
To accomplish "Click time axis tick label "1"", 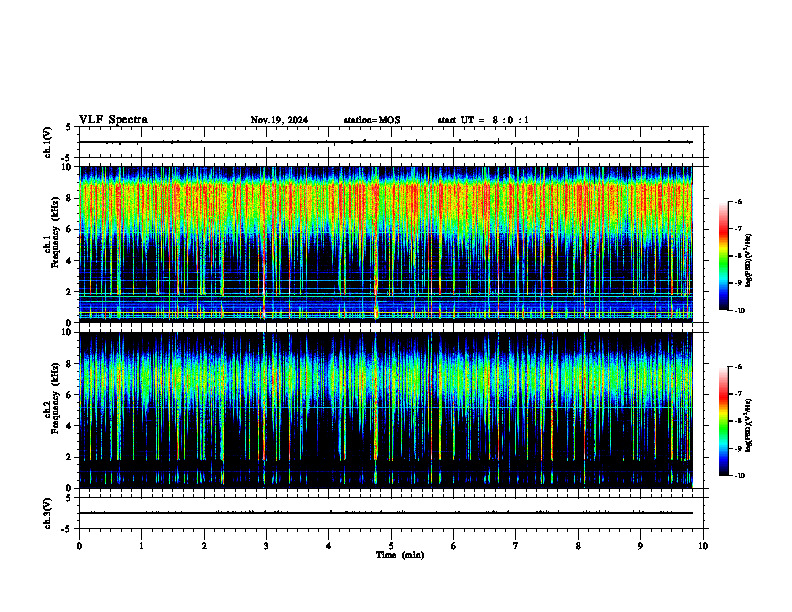I will (141, 546).
